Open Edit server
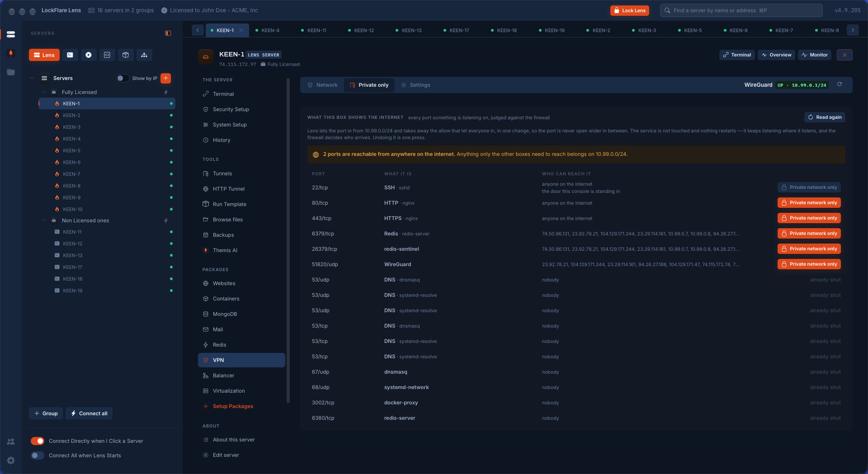This screenshot has width=868, height=474. 241,455
